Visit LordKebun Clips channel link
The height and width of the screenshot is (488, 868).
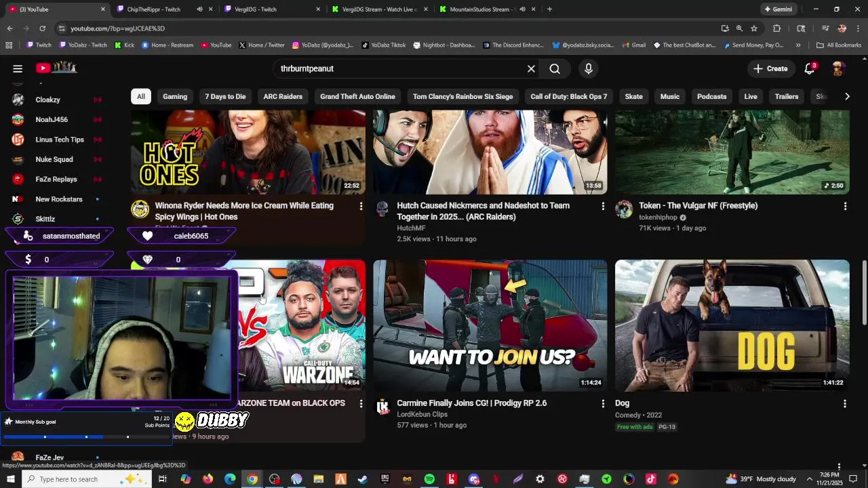click(x=422, y=414)
